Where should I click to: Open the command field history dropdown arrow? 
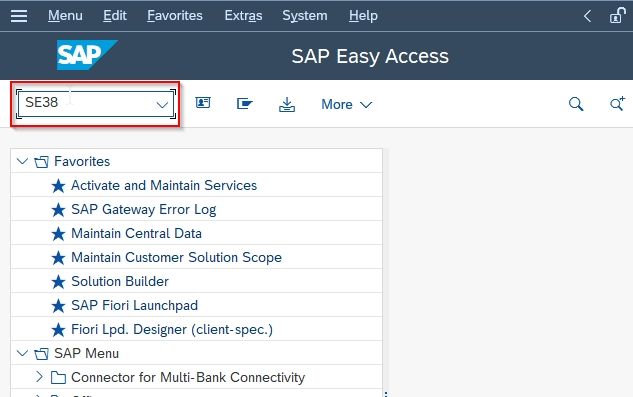(x=162, y=105)
